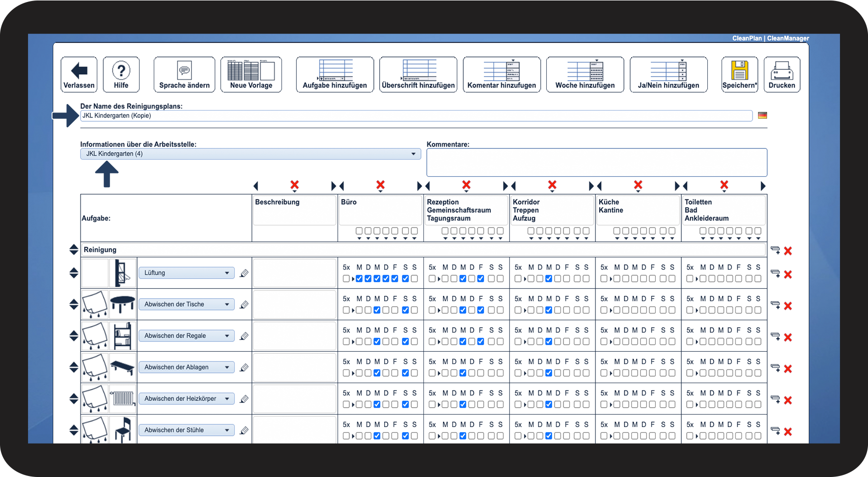Click the Verlassen back arrow button
Viewport: 868px width, 477px height.
tap(79, 75)
